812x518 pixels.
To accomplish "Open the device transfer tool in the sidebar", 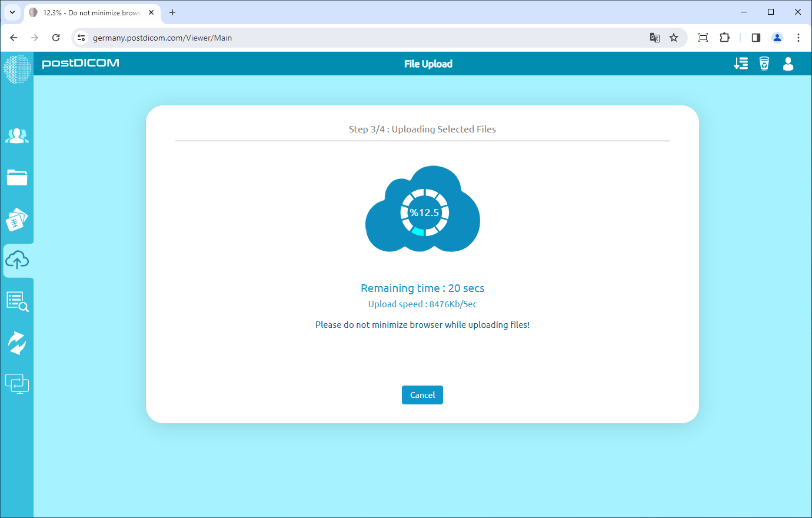I will click(17, 383).
